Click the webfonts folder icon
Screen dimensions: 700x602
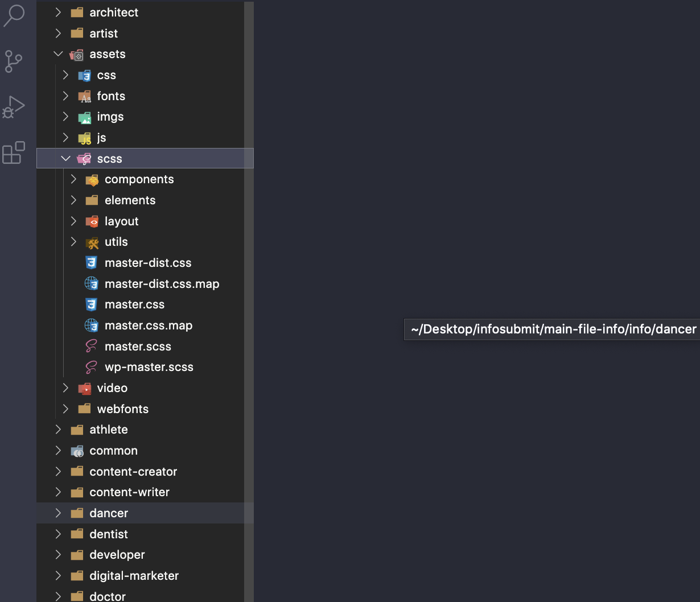click(84, 409)
